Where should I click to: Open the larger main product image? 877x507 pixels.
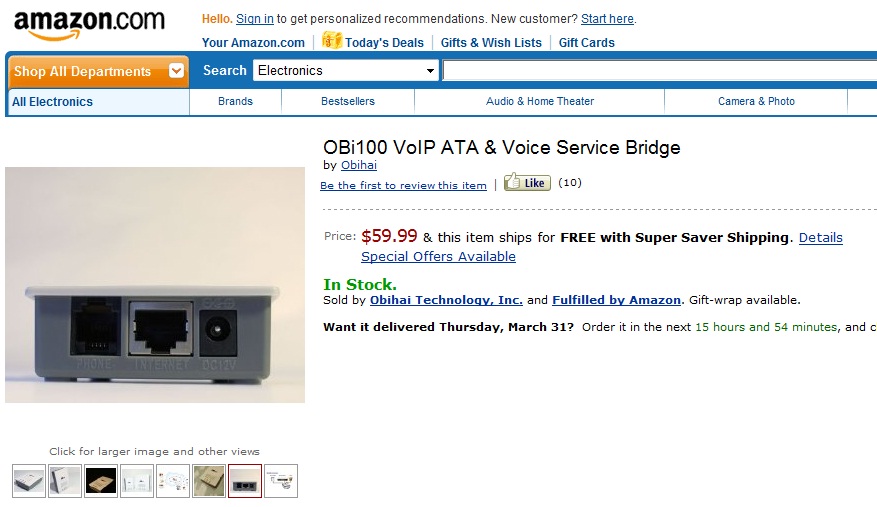coord(155,285)
